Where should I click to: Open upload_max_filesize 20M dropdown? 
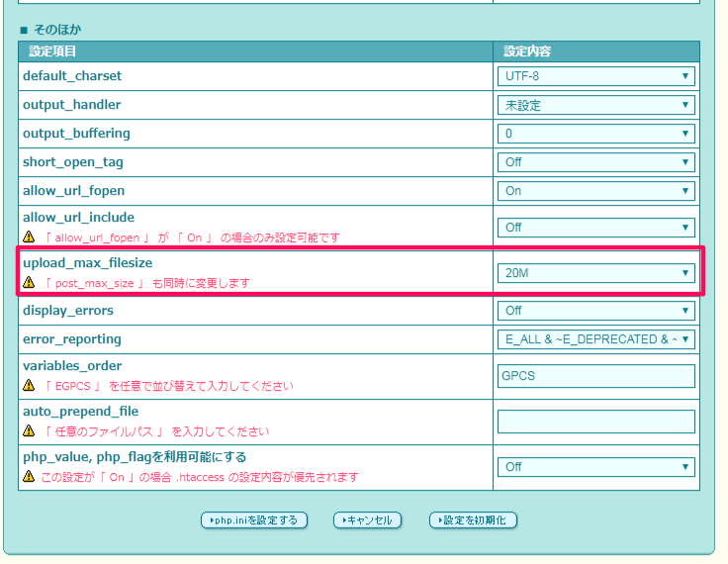click(595, 273)
